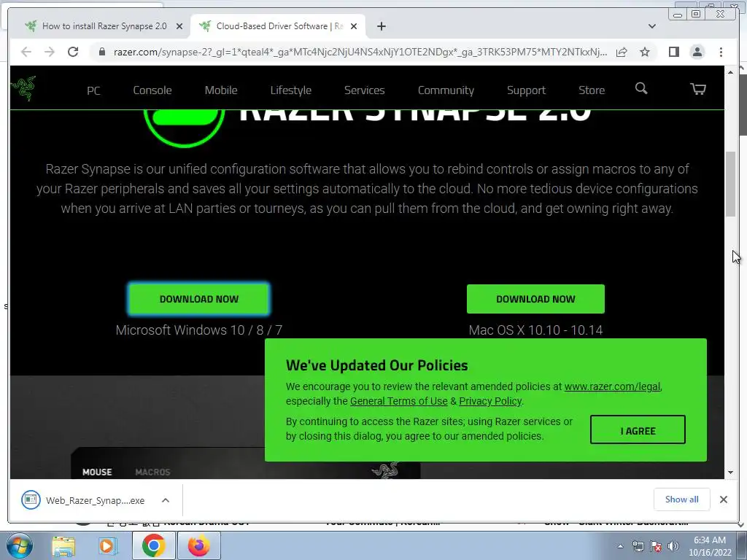This screenshot has width=747, height=560.
Task: Open Firefox from the taskbar
Action: pos(198,545)
